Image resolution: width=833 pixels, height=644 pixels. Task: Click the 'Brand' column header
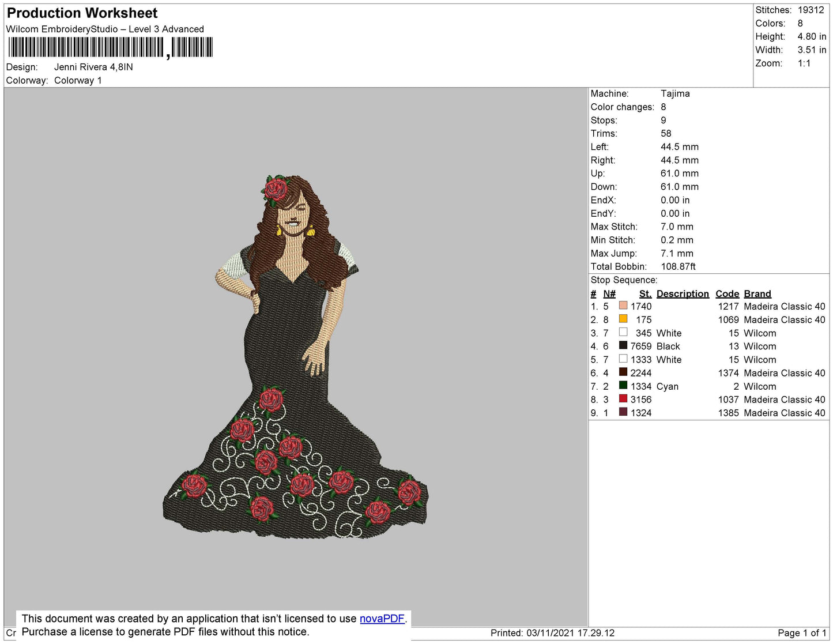(x=757, y=293)
